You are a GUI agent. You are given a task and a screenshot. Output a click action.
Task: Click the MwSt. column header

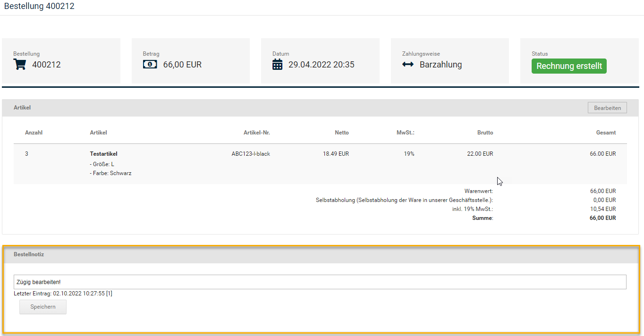click(x=405, y=133)
